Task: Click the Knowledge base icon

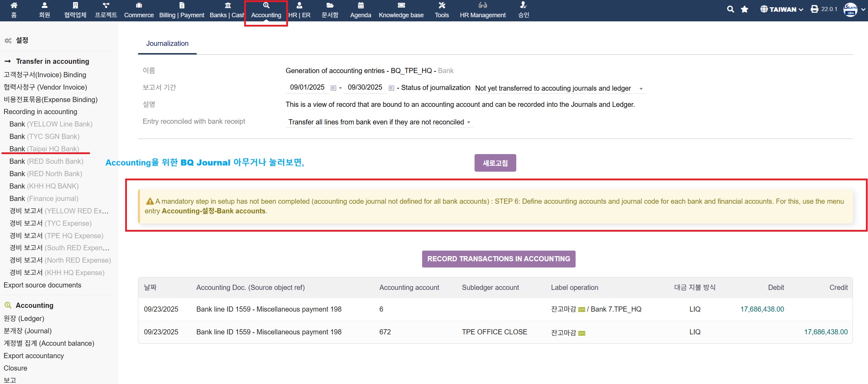Action: 401,5
